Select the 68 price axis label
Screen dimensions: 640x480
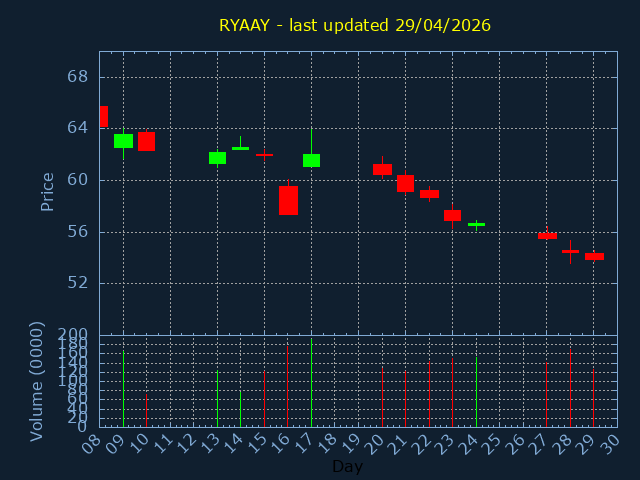click(78, 77)
